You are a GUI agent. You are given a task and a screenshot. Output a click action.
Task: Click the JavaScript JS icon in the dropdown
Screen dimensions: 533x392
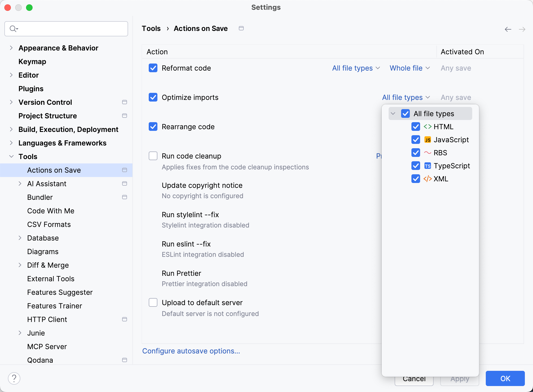coord(428,140)
